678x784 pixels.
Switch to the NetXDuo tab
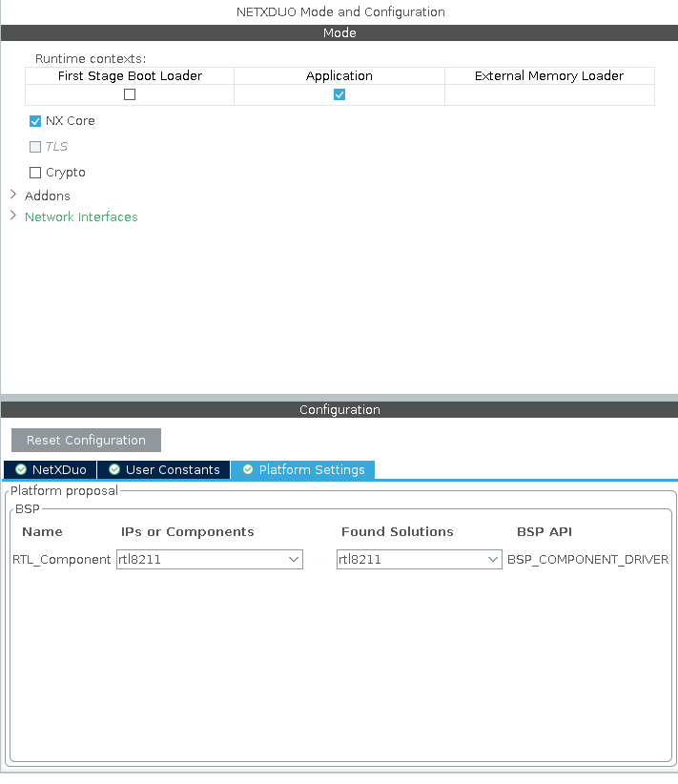[x=50, y=469]
